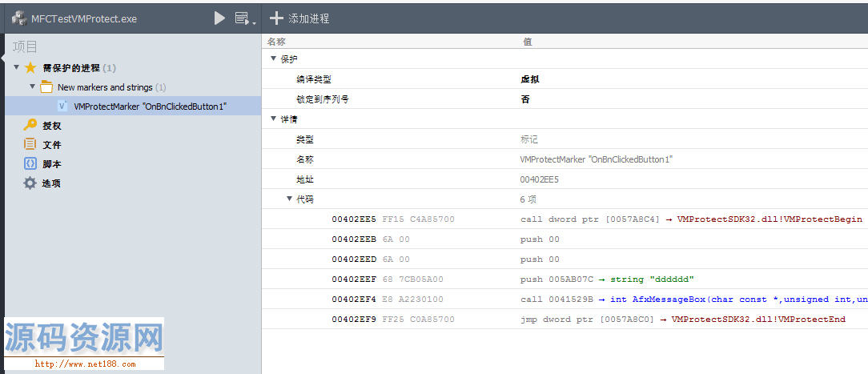Collapse the 保护 property group
The width and height of the screenshot is (868, 374).
pyautogui.click(x=273, y=58)
